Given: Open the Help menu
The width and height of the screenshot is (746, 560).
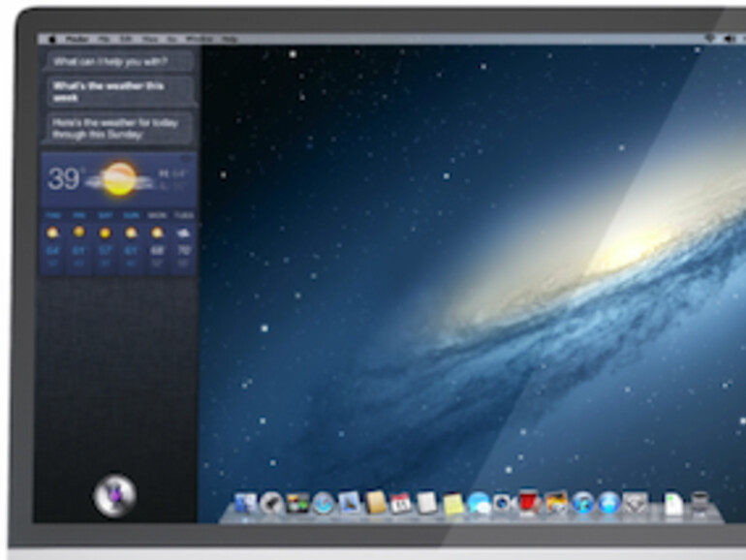Looking at the screenshot, I should pyautogui.click(x=230, y=39).
